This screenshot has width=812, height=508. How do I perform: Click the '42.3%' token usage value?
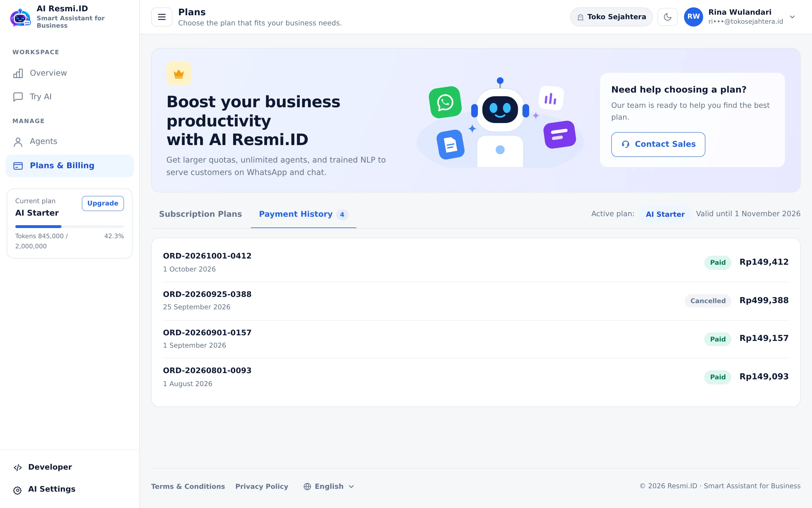point(114,236)
